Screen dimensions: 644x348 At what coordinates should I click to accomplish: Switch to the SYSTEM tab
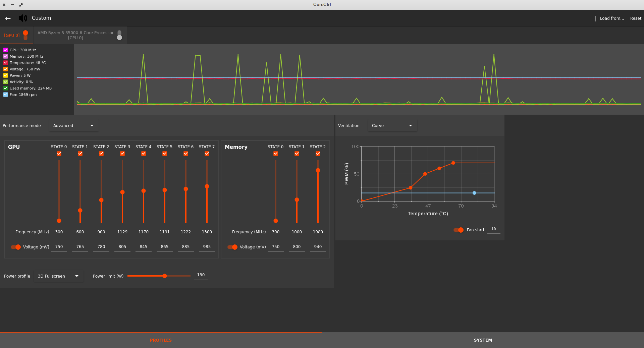pyautogui.click(x=483, y=340)
